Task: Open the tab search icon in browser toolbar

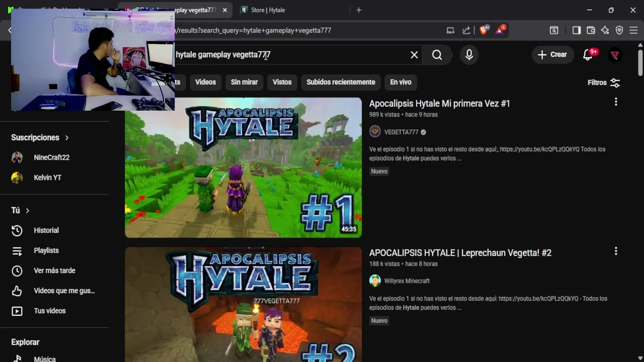Action: click(554, 30)
